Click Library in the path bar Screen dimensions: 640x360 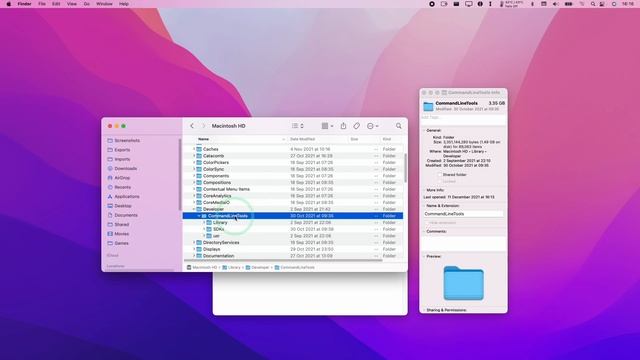tap(231, 268)
